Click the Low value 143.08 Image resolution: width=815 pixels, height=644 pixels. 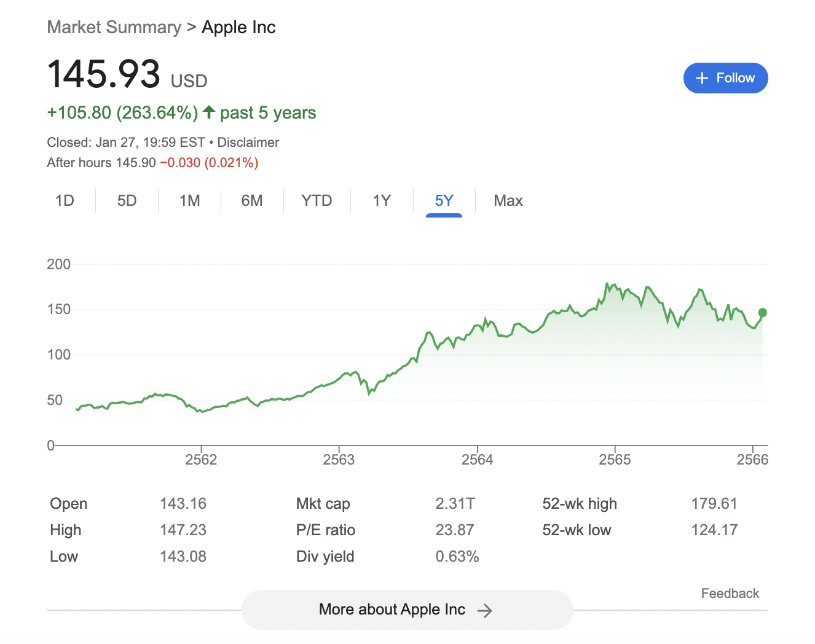[x=183, y=557]
